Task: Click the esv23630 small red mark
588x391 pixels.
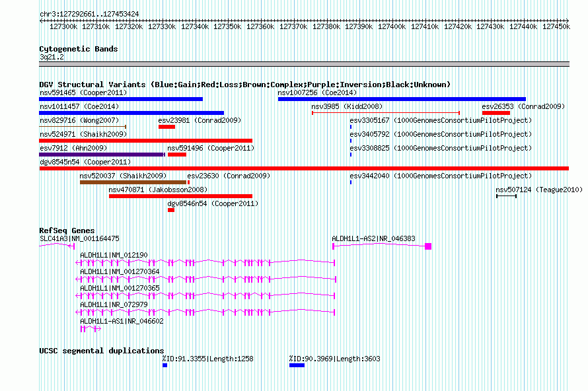Action: [x=189, y=182]
